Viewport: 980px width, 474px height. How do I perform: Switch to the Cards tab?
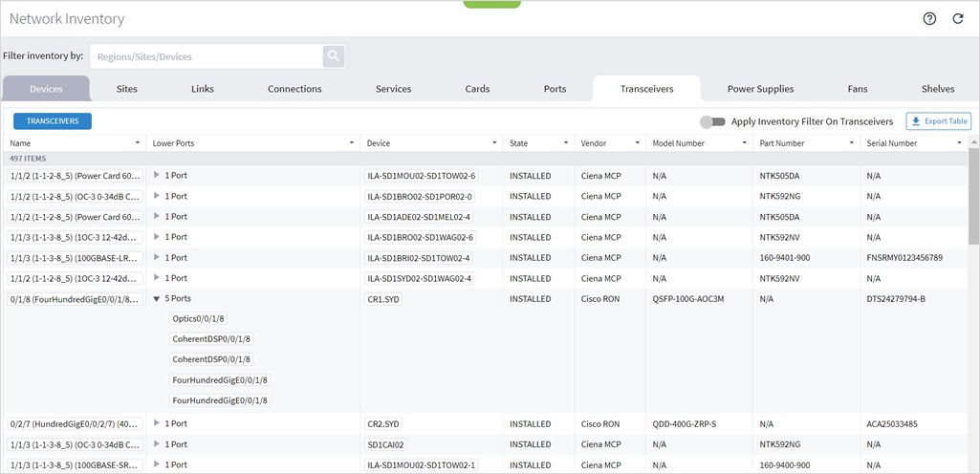[477, 89]
